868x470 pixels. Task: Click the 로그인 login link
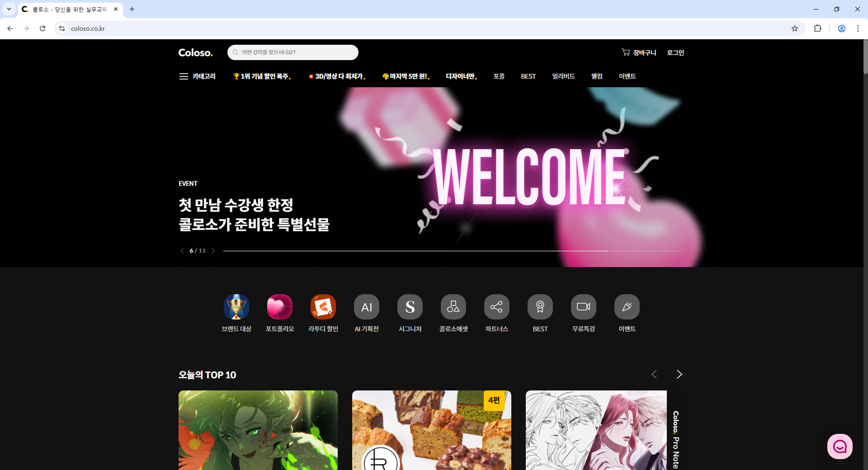(675, 52)
